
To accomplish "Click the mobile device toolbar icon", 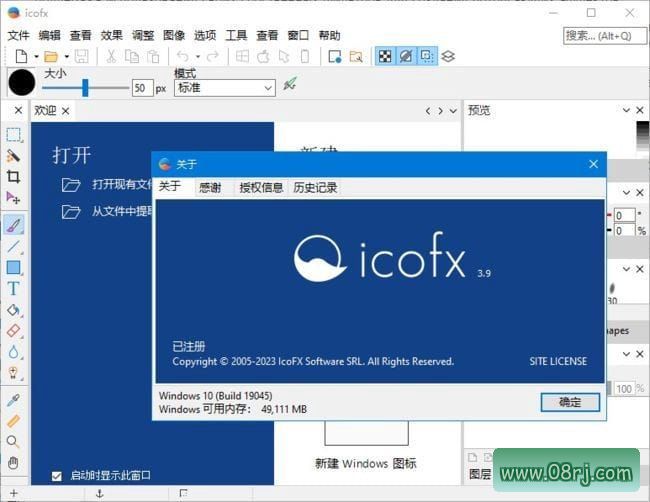I will point(305,56).
